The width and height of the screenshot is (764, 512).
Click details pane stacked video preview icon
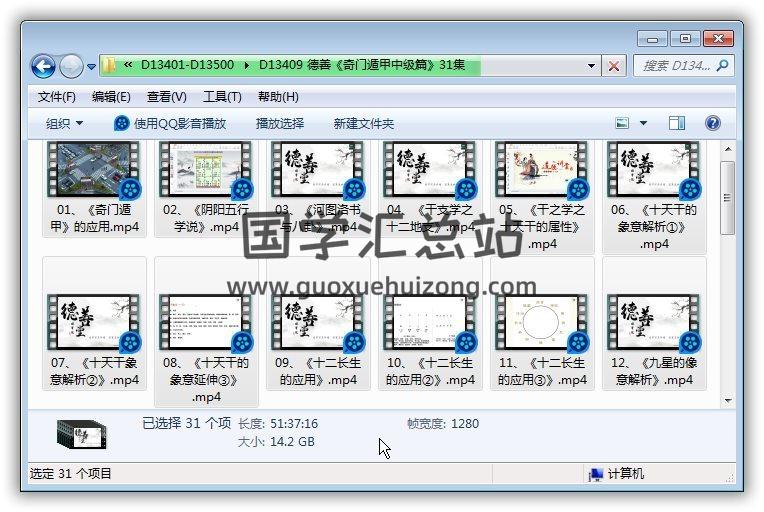click(x=82, y=434)
